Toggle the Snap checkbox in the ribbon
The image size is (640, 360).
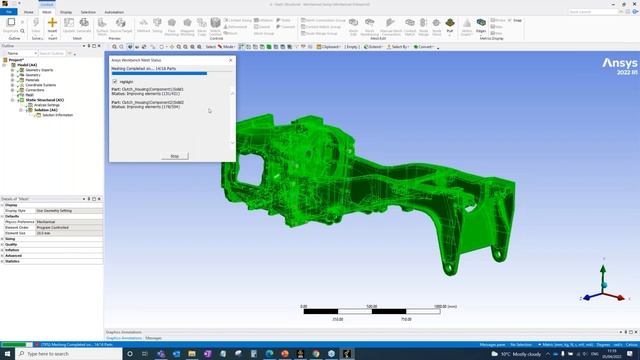pos(509,20)
